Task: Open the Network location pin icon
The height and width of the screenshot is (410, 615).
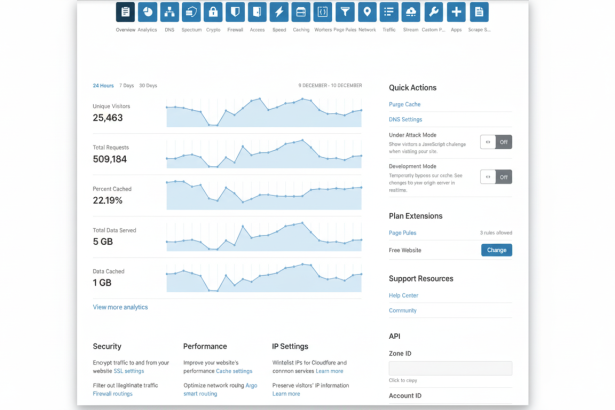Action: [367, 12]
